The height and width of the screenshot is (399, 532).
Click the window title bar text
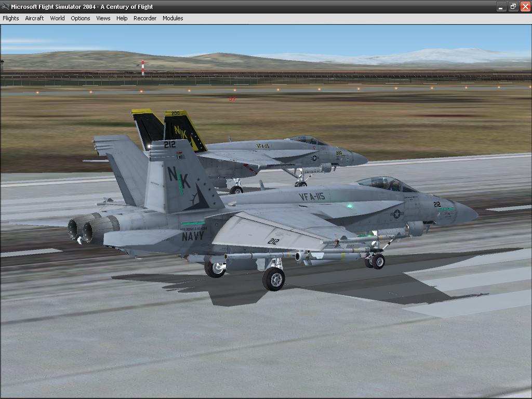pos(82,7)
